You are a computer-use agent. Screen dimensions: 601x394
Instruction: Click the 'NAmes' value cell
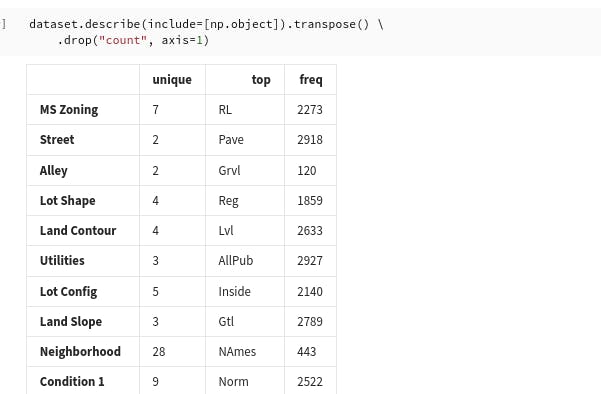245,351
